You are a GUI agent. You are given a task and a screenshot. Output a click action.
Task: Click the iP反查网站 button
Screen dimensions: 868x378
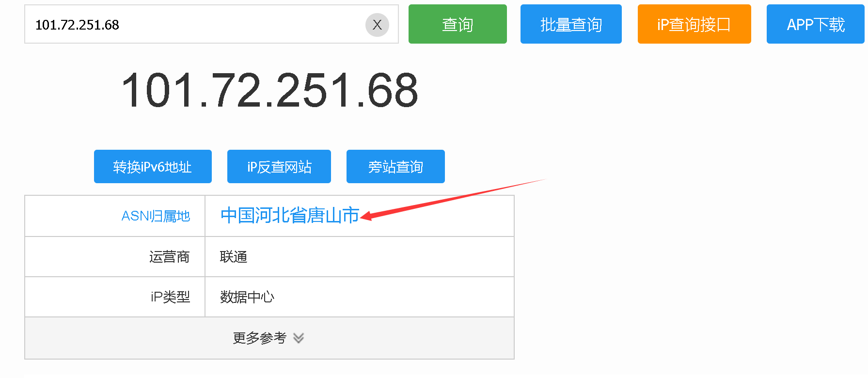coord(279,167)
